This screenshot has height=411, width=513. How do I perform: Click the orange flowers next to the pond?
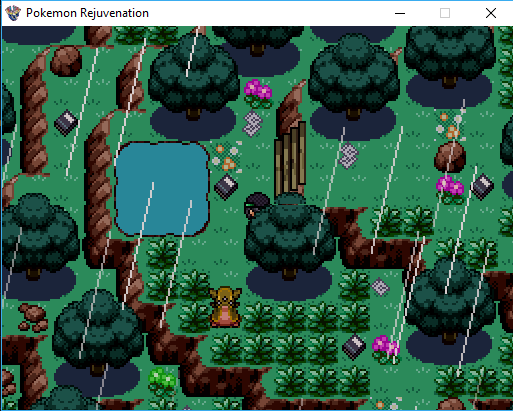228,157
